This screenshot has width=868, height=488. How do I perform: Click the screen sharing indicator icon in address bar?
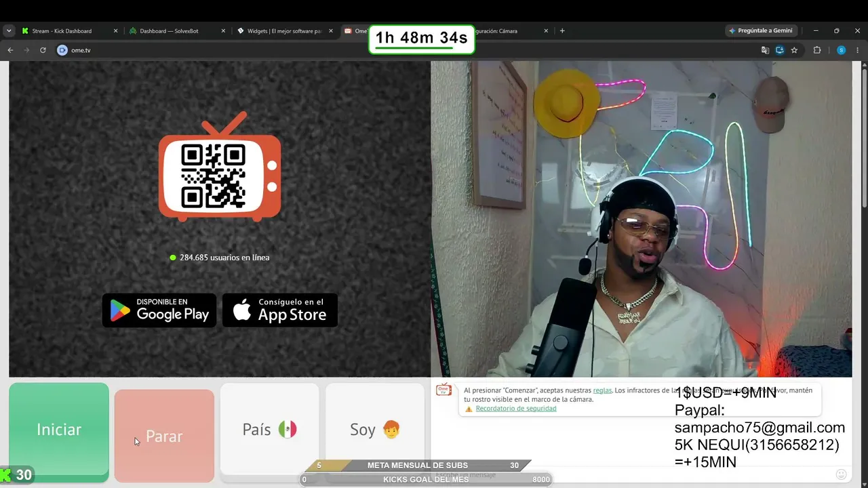(x=780, y=50)
